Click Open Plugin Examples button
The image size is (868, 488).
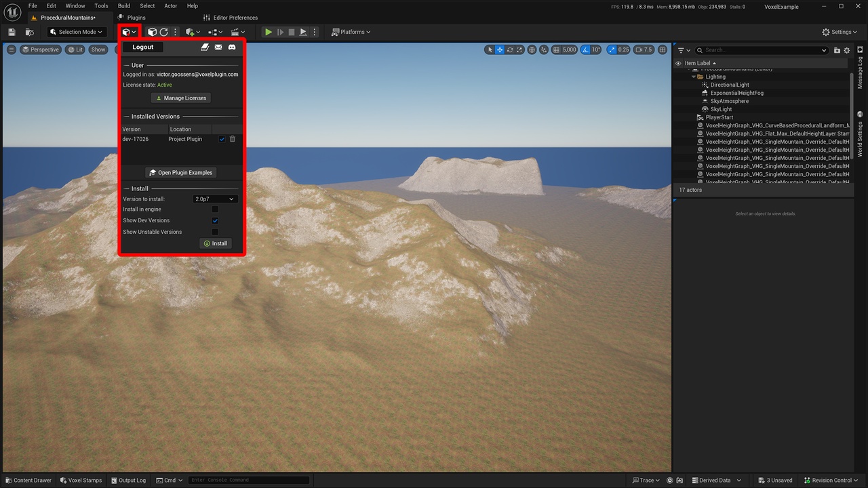pos(181,173)
